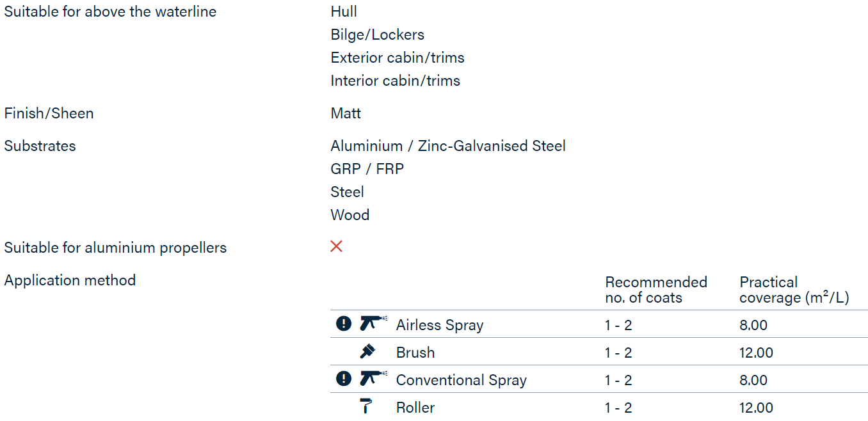This screenshot has height=421, width=868.
Task: Select the Conventional Spray row label
Action: coord(462,380)
